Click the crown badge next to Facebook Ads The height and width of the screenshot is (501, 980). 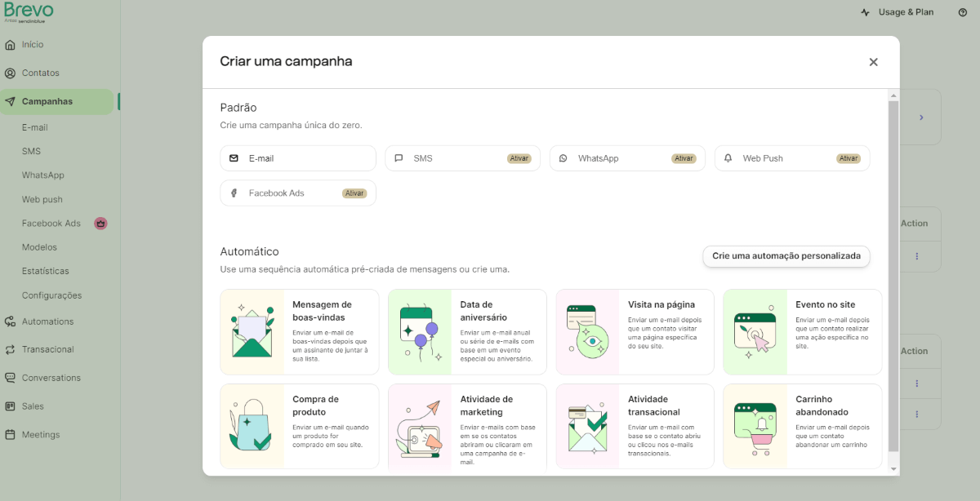100,223
